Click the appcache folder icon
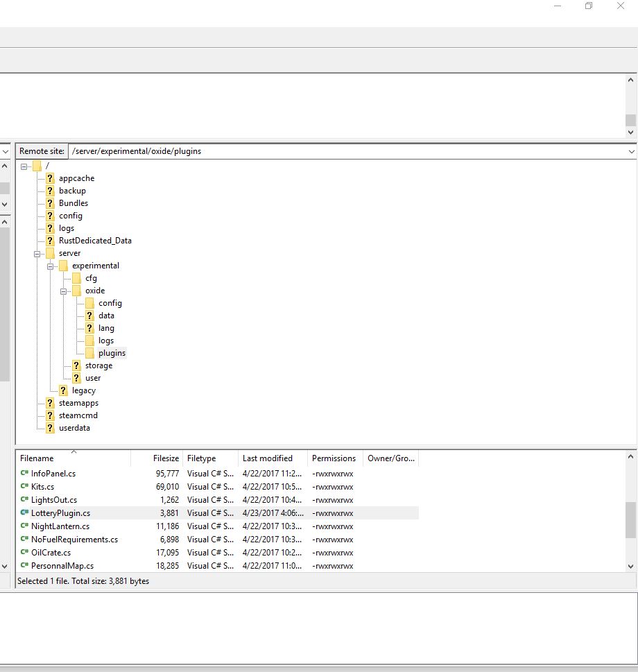 click(x=50, y=178)
